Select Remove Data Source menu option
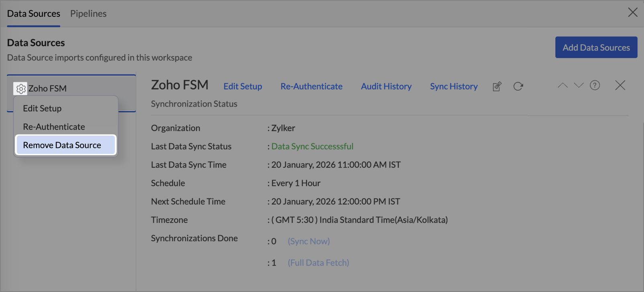644x292 pixels. pos(62,145)
